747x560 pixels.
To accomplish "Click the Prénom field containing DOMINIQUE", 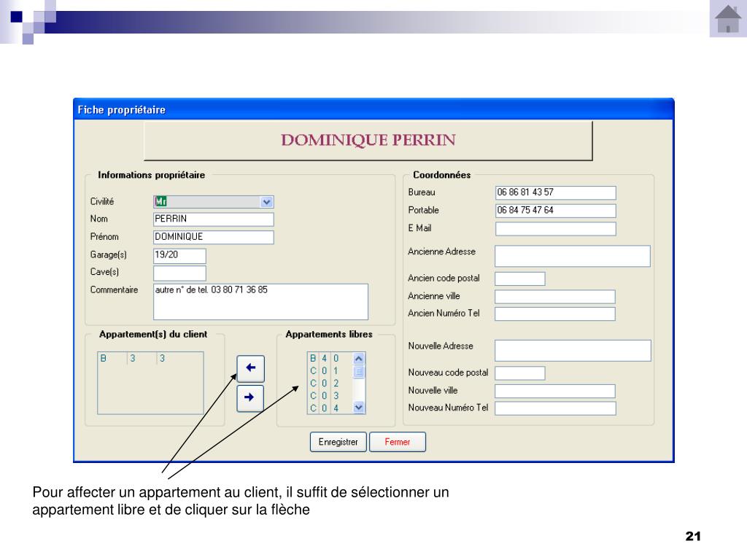I will 214,237.
